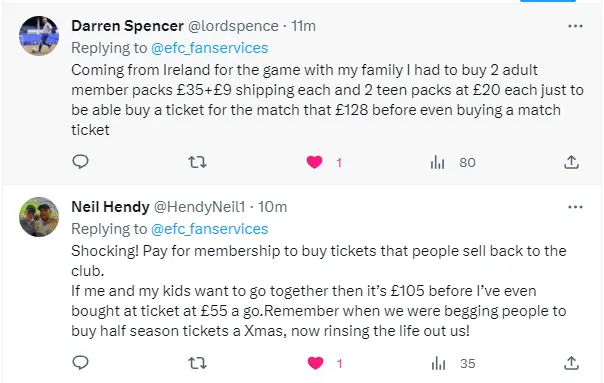Retweet Darren Spencer's tweet
This screenshot has height=383, width=604.
(x=198, y=162)
